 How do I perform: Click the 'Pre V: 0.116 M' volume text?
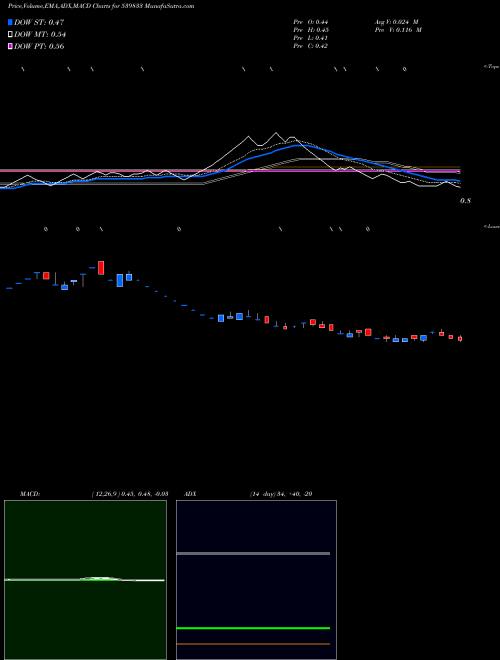398,30
